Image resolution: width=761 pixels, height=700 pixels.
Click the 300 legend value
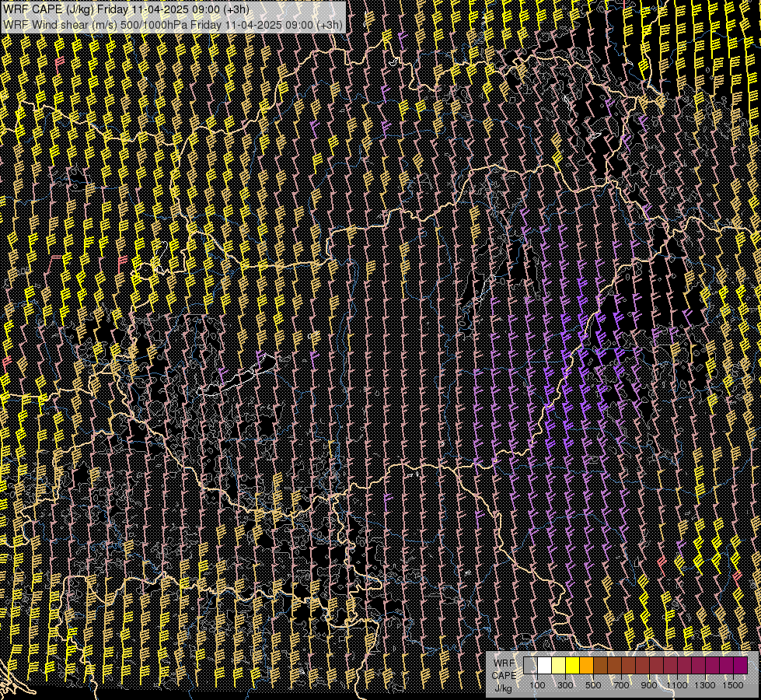(565, 685)
